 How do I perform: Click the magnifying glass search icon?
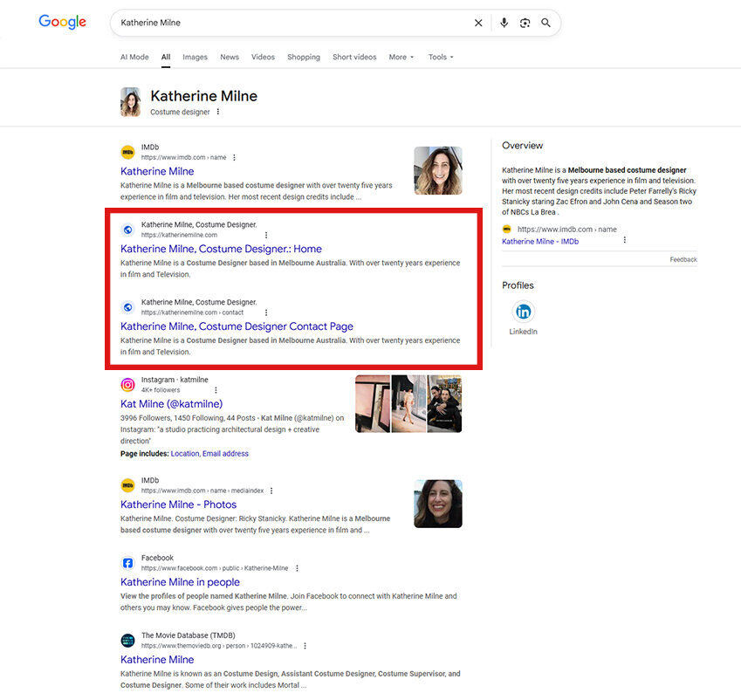point(545,23)
